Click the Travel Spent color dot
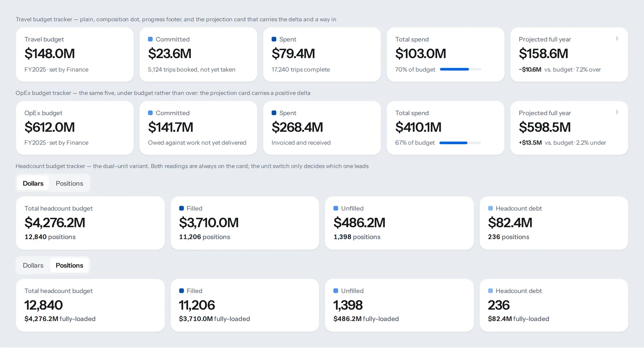The image size is (644, 348). [274, 39]
